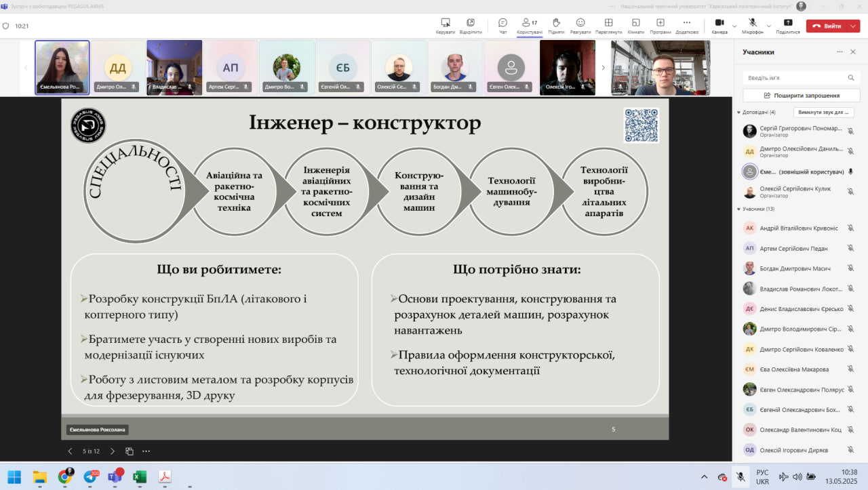Click the active mic icon for Єме... external user
The image size is (868, 490).
(x=850, y=171)
